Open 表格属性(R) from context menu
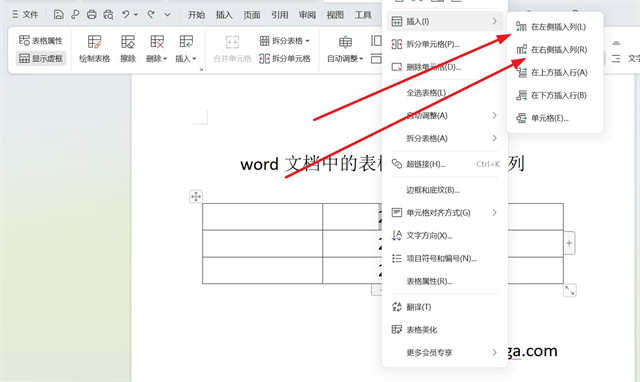This screenshot has width=640, height=382. tap(445, 281)
